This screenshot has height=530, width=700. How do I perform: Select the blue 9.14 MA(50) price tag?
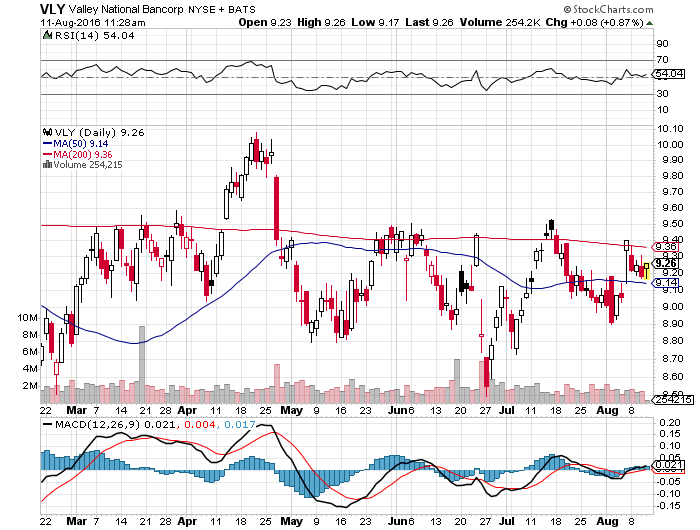[x=665, y=283]
